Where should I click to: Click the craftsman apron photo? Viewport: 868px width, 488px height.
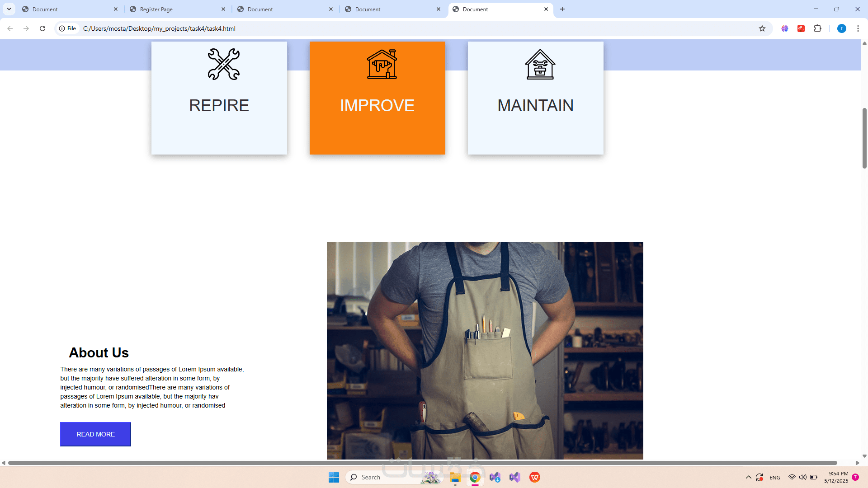pos(485,350)
